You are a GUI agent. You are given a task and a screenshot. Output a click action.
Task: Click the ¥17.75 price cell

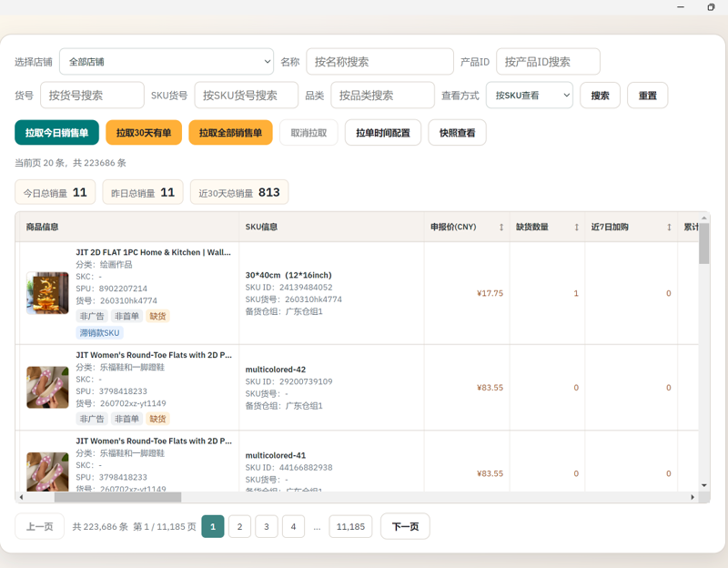pos(490,293)
